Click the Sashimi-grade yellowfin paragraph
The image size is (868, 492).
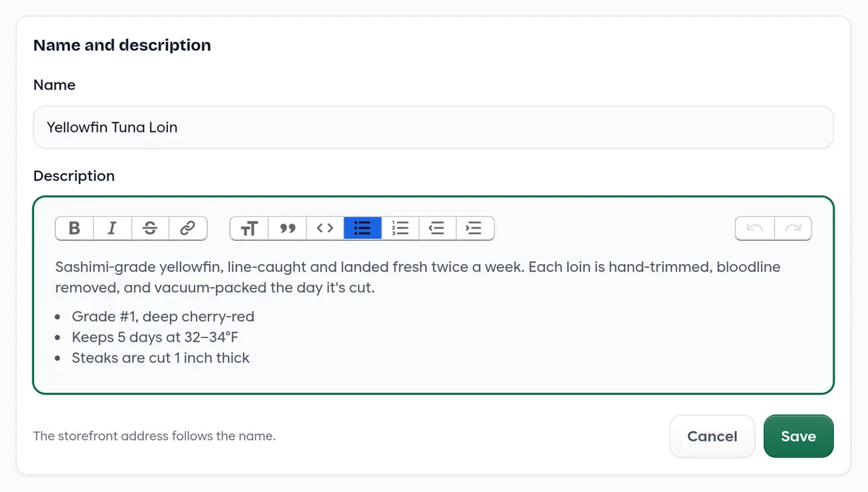[x=418, y=277]
